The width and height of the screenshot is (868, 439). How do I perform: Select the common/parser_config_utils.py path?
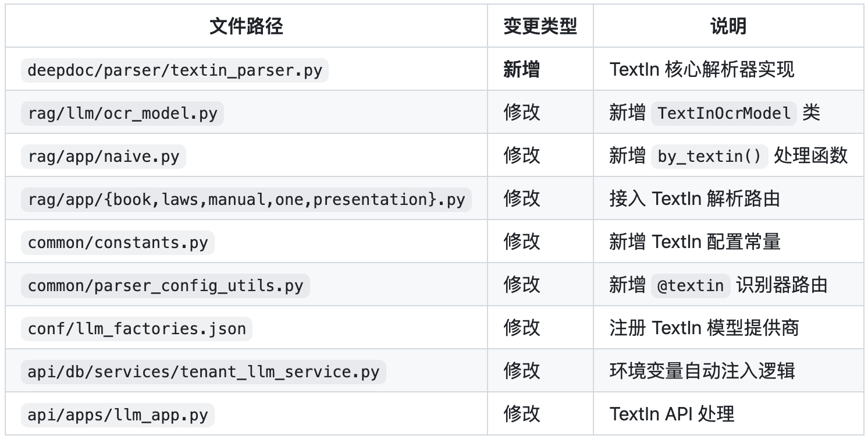point(165,285)
